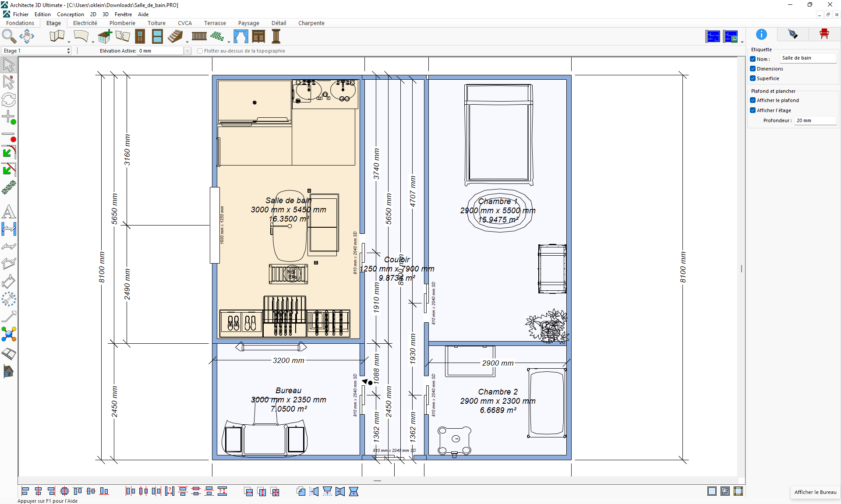Toggle the Dimensions checkbox
This screenshot has height=504, width=841.
tap(753, 69)
